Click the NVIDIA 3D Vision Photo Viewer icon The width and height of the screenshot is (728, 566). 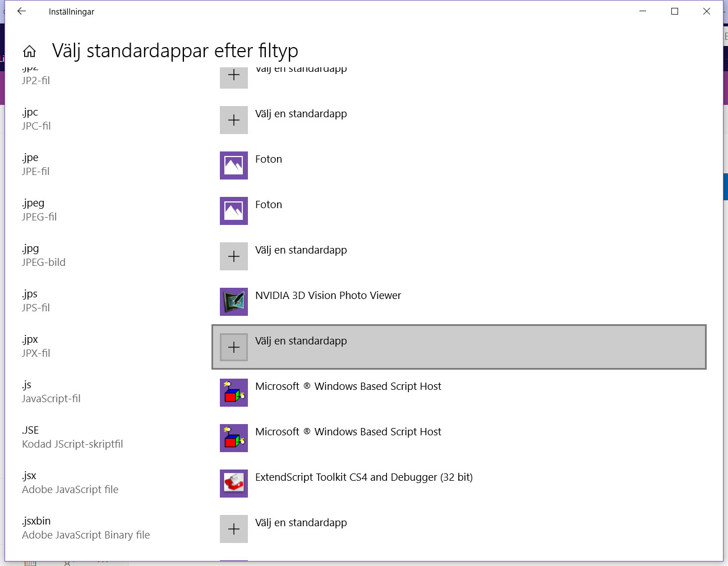(x=234, y=302)
